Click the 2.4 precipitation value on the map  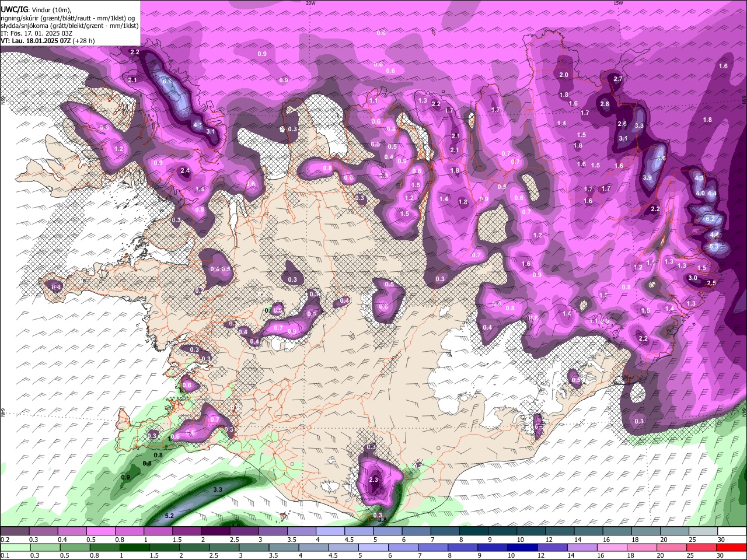(x=185, y=171)
